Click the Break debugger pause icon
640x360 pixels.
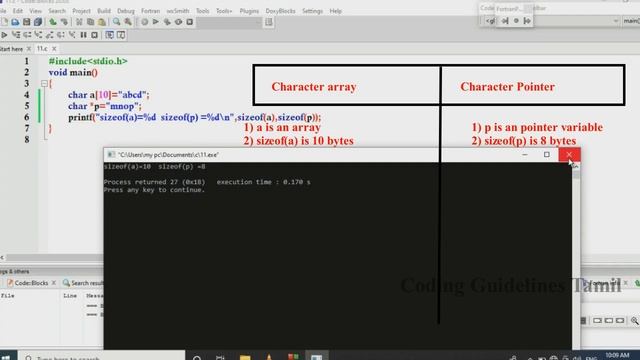click(x=83, y=35)
